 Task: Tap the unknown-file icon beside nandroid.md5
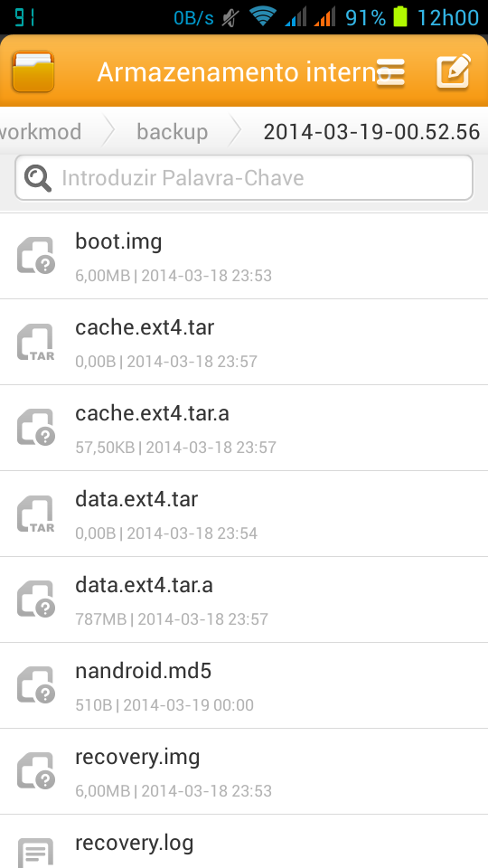pos(36,684)
